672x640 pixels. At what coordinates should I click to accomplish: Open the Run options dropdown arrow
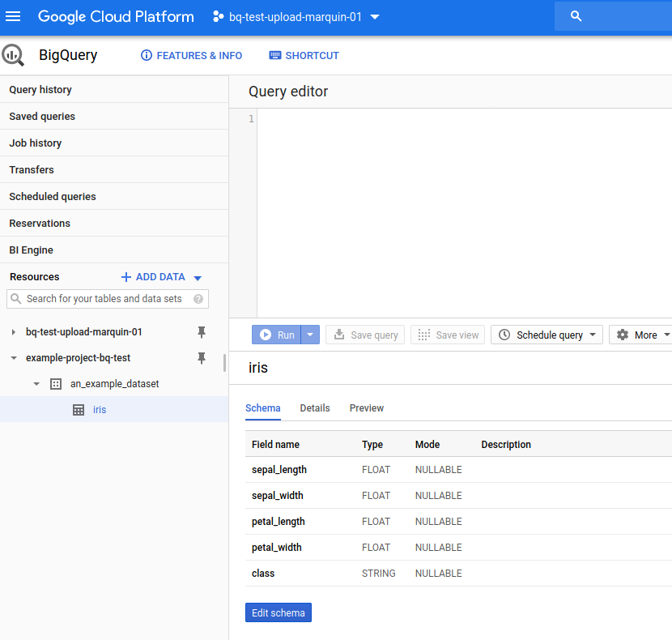pos(310,335)
